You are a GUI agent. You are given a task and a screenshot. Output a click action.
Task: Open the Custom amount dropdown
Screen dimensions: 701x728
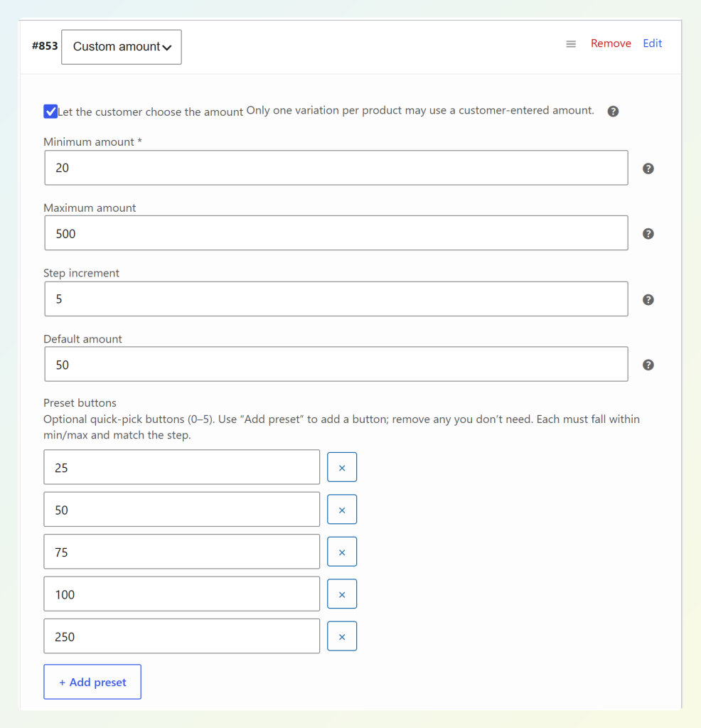(x=122, y=47)
